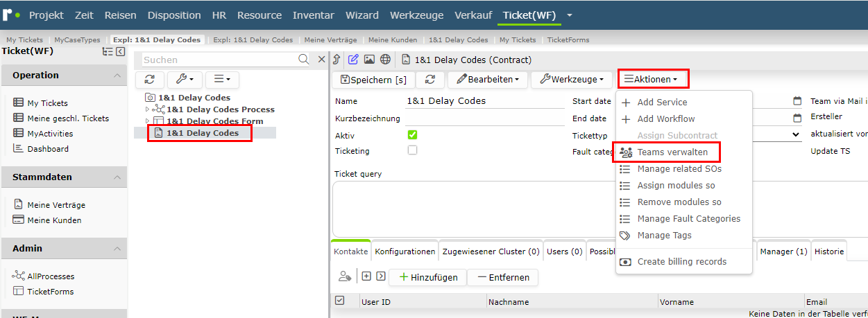Viewport: 868px width, 318px height.
Task: Switch to Manager (1) tab
Action: [783, 251]
